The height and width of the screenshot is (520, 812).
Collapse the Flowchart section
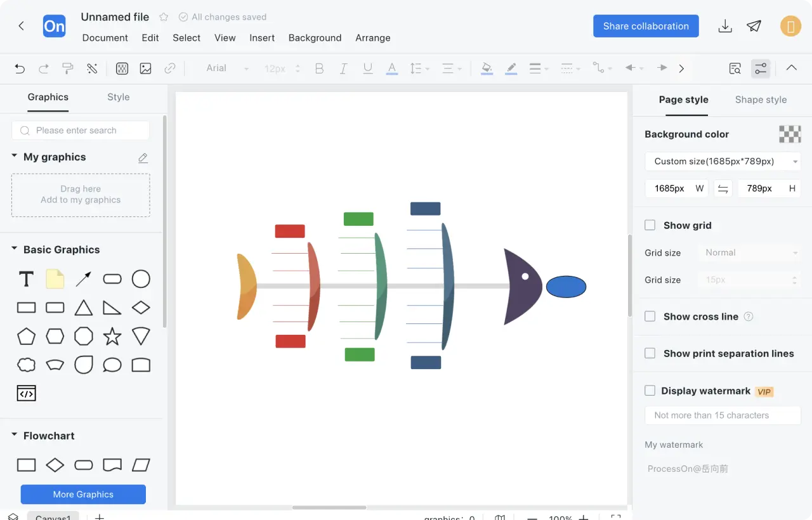tap(15, 435)
